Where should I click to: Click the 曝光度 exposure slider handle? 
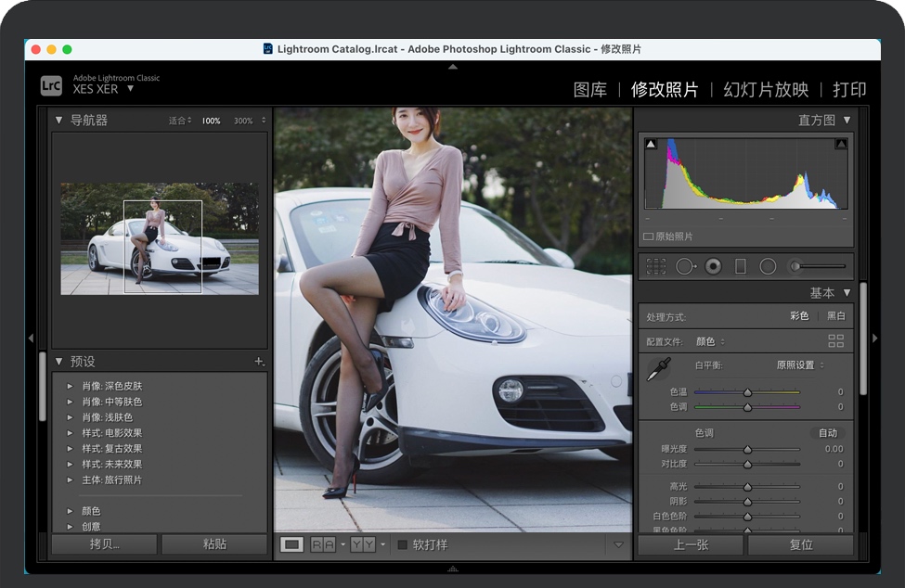pyautogui.click(x=747, y=449)
